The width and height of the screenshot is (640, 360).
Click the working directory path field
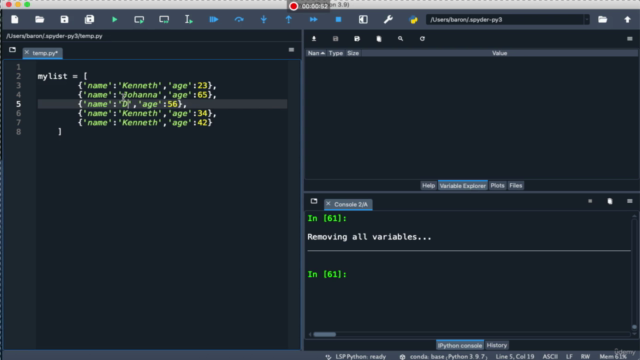click(x=505, y=20)
